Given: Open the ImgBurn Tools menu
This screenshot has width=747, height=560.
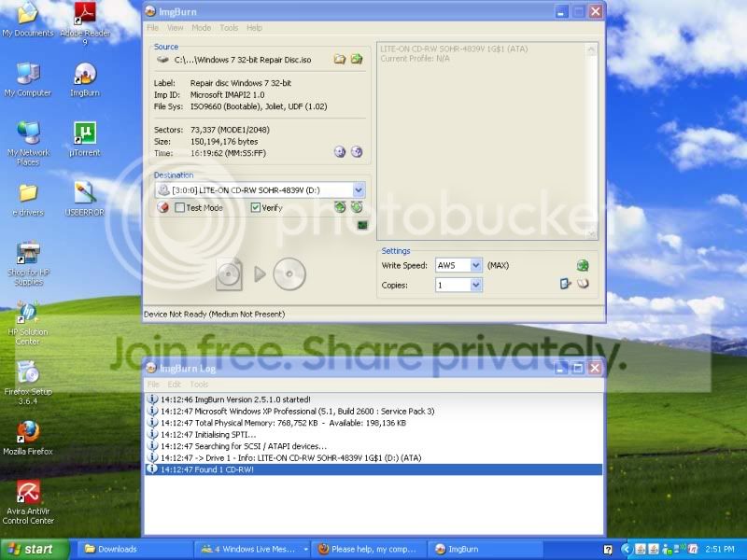Looking at the screenshot, I should pyautogui.click(x=229, y=28).
